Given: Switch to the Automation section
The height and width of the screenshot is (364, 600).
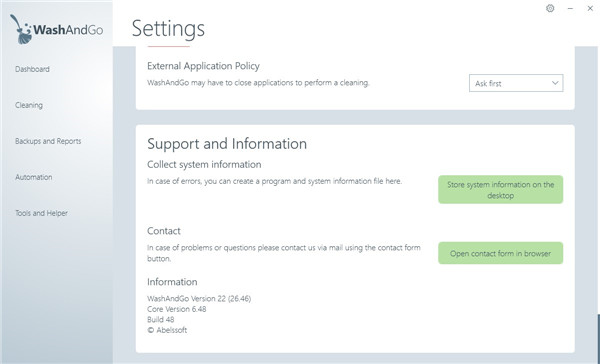Looking at the screenshot, I should click(34, 177).
